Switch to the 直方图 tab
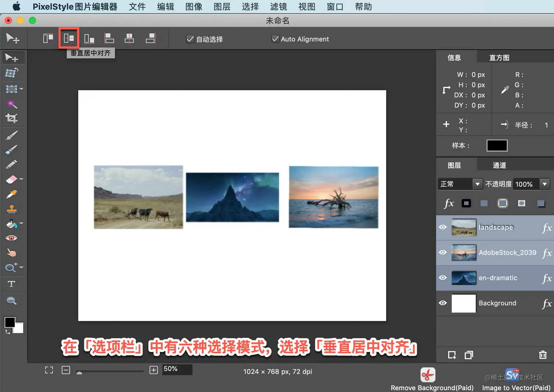554x392 pixels. tap(499, 58)
